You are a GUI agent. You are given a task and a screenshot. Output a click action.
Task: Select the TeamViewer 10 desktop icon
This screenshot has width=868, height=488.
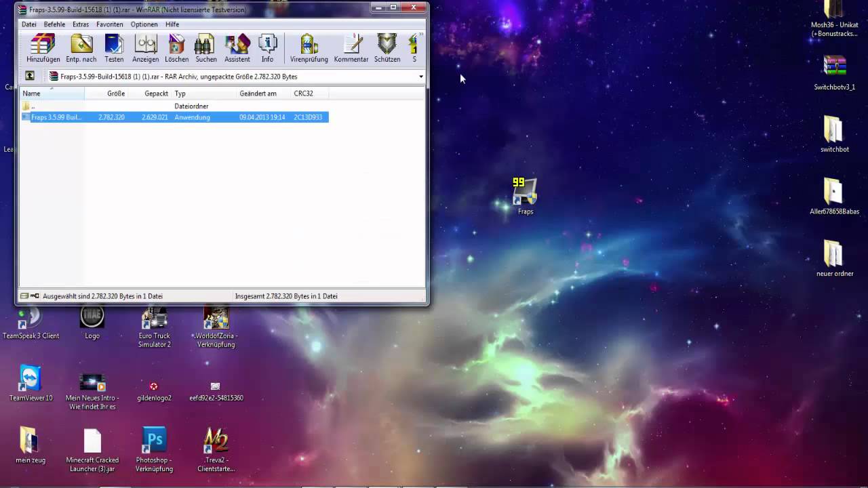[x=31, y=384]
